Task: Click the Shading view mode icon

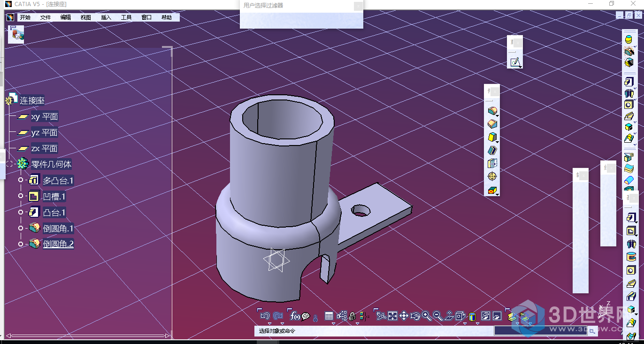Action: (x=472, y=316)
